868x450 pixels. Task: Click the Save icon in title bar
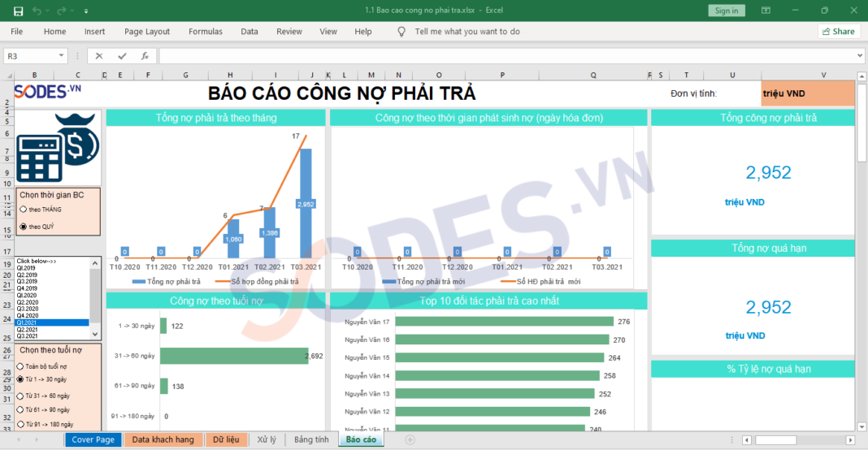[x=18, y=11]
